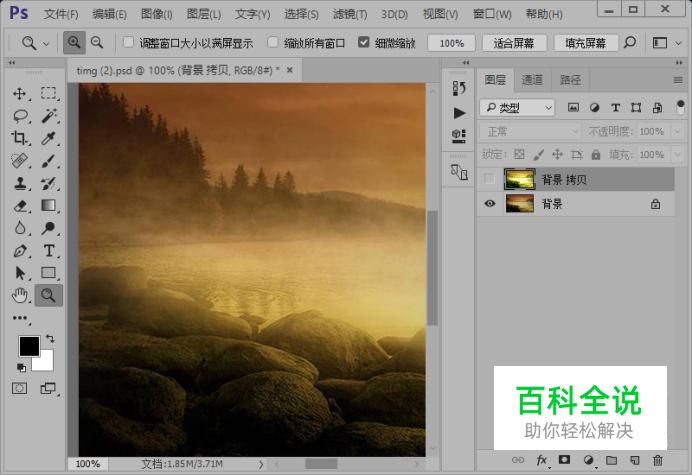Open the opacity dropdown arrow

coord(677,132)
